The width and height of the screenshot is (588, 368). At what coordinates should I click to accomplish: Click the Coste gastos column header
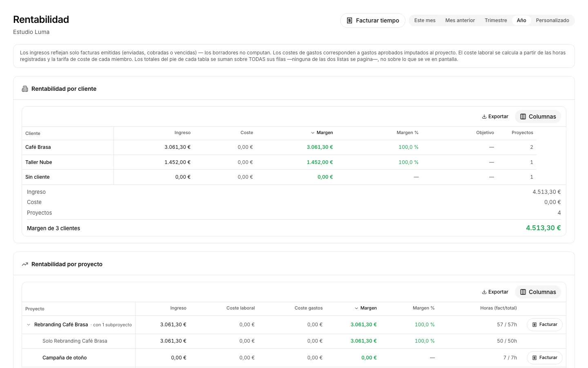pyautogui.click(x=309, y=308)
